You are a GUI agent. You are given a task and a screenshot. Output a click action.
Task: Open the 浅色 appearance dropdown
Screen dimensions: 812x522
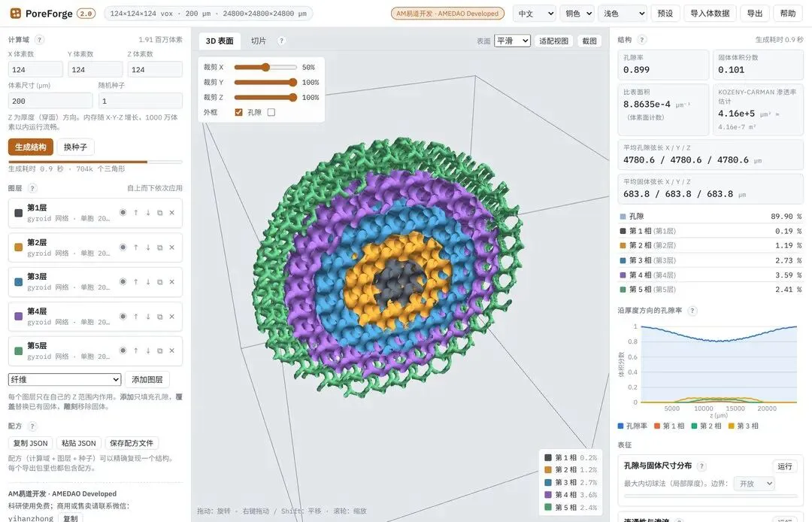tap(623, 14)
